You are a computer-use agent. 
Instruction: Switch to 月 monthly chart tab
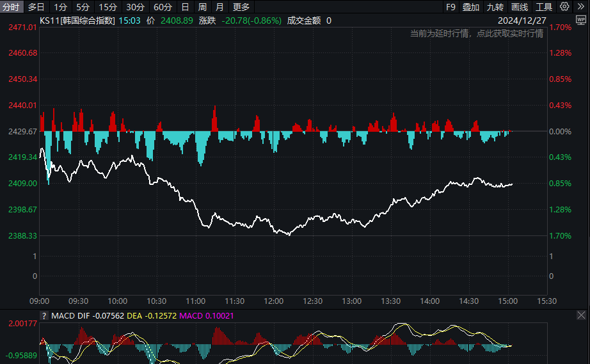pyautogui.click(x=219, y=7)
